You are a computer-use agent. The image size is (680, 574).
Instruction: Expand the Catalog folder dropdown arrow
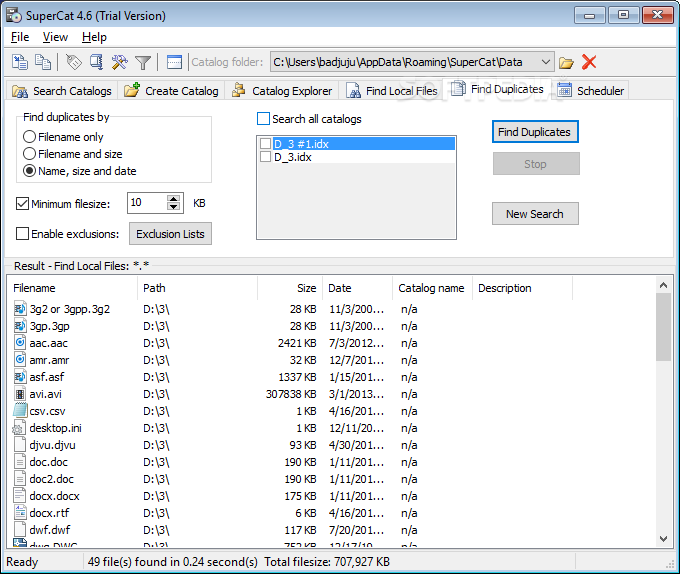[546, 62]
